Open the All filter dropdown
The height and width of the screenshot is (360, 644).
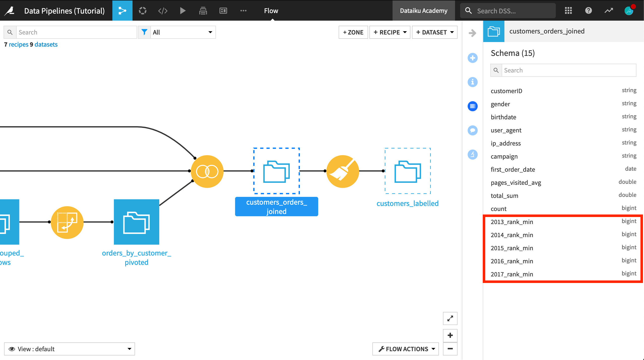183,32
